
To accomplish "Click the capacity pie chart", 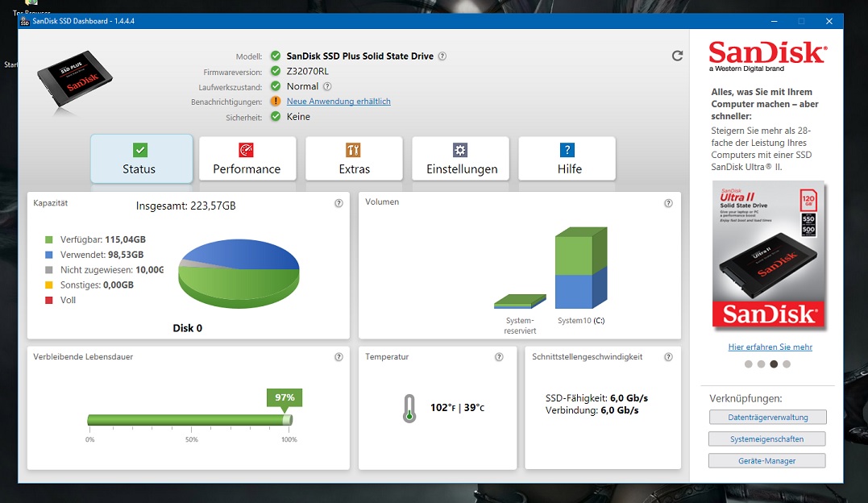I will click(239, 273).
